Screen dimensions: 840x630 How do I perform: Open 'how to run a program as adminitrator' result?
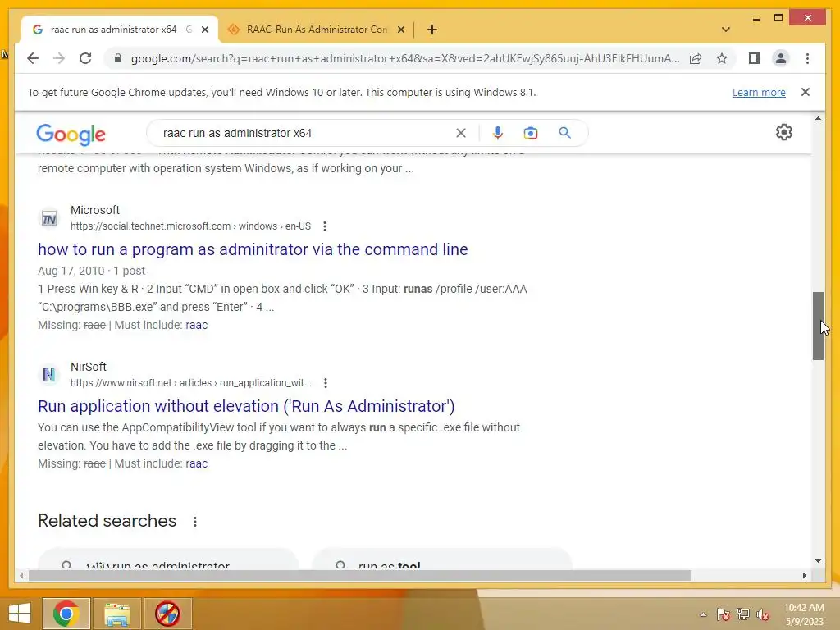coord(253,249)
